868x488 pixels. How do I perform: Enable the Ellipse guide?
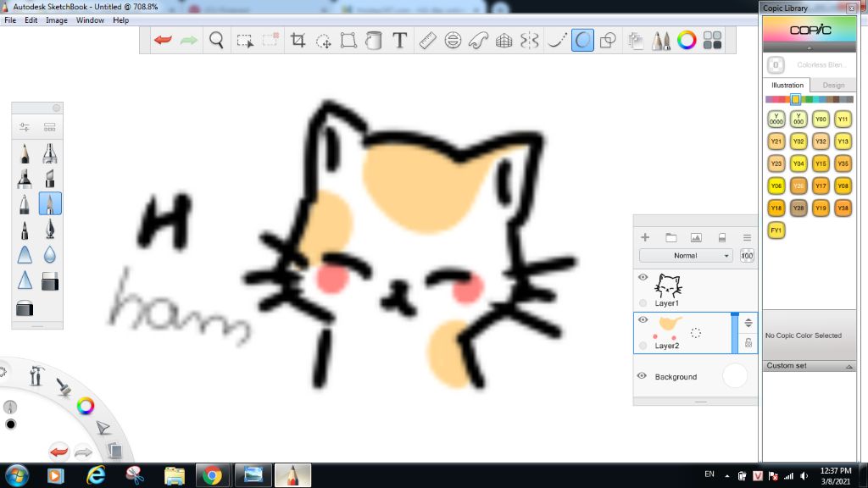[x=453, y=41]
